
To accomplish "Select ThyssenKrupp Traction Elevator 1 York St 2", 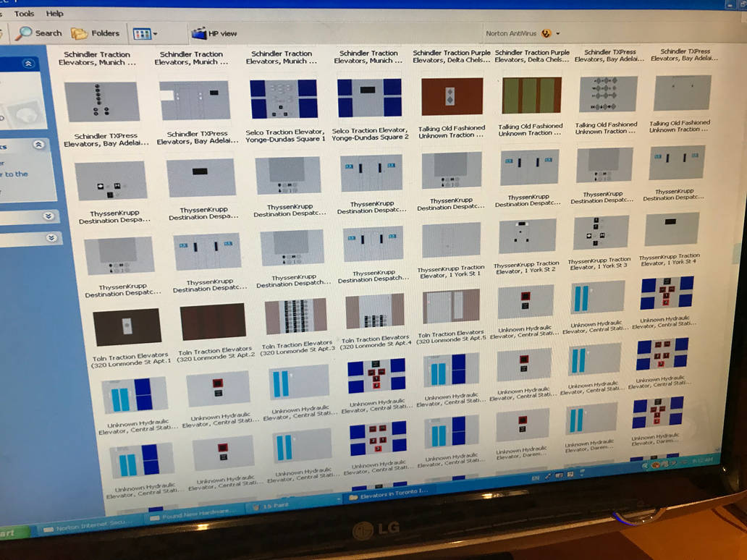I will [x=527, y=236].
